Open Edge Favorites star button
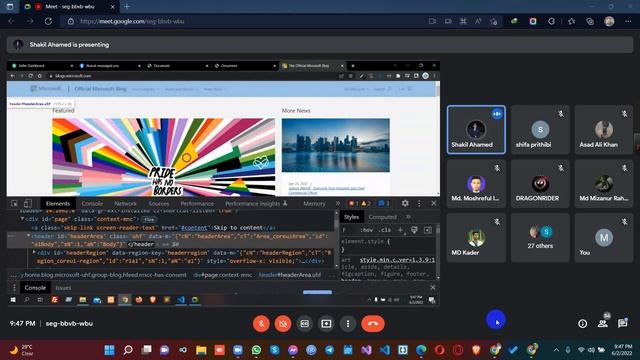This screenshot has height=360, width=640. pyautogui.click(x=571, y=21)
